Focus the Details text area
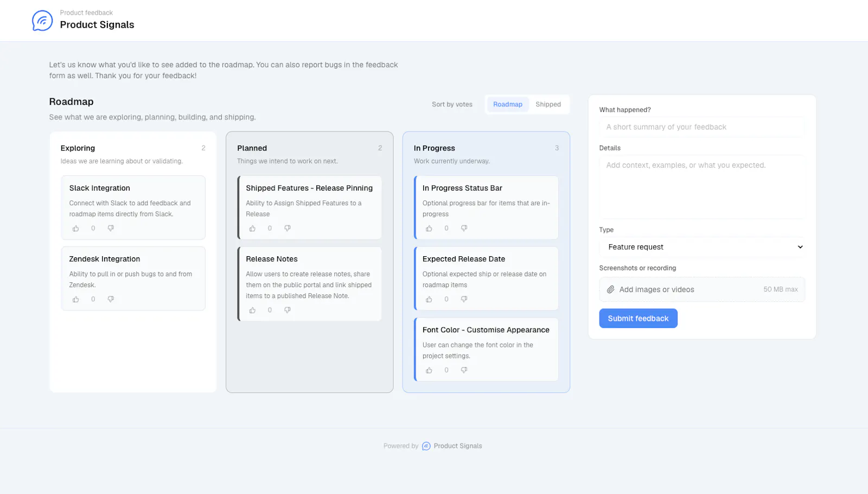868x494 pixels. [x=702, y=187]
